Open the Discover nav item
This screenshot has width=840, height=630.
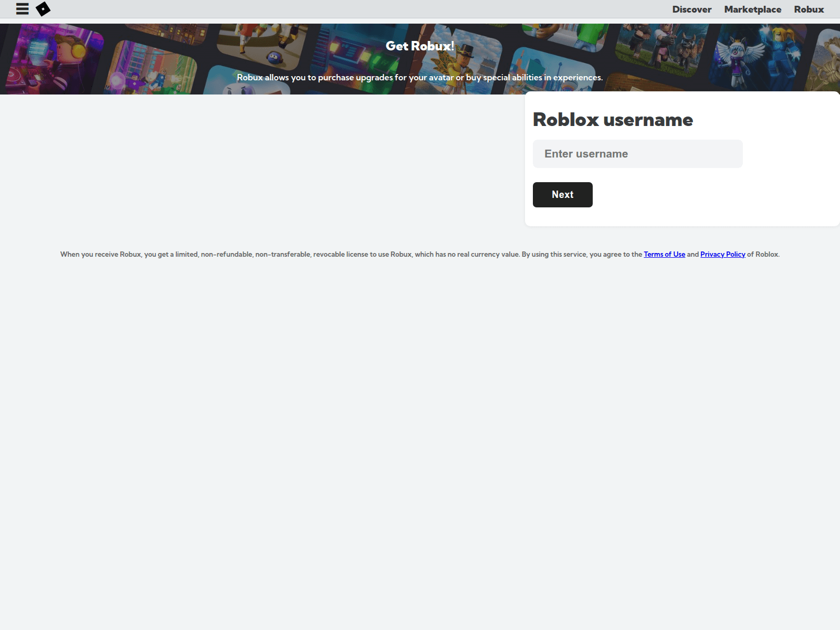point(691,9)
